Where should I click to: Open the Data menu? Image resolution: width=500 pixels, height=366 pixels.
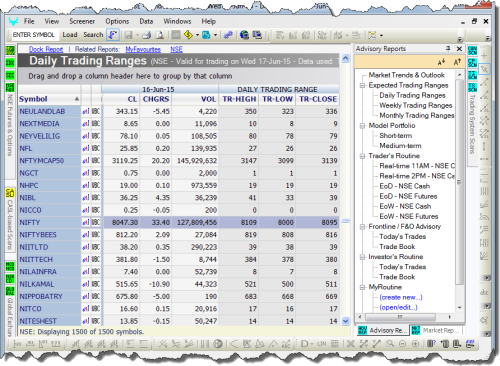click(146, 21)
